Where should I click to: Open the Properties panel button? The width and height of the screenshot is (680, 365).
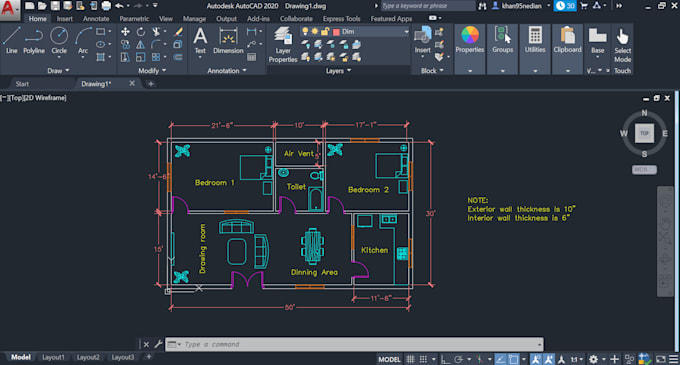point(470,49)
